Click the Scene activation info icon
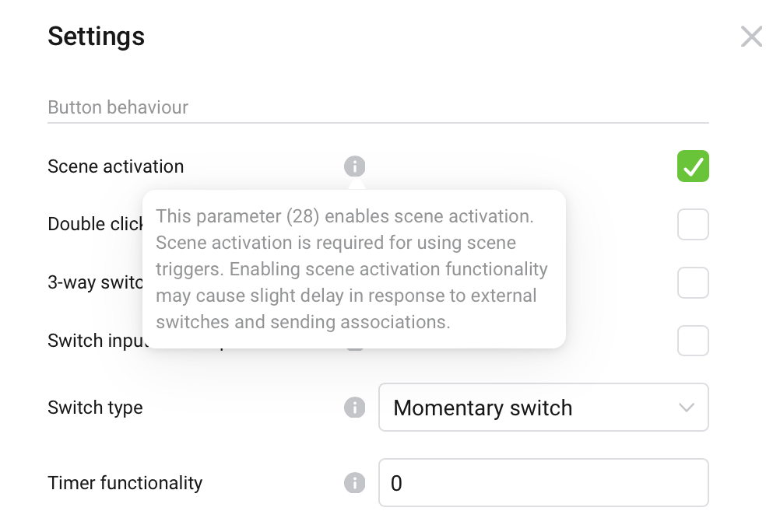 (x=354, y=166)
